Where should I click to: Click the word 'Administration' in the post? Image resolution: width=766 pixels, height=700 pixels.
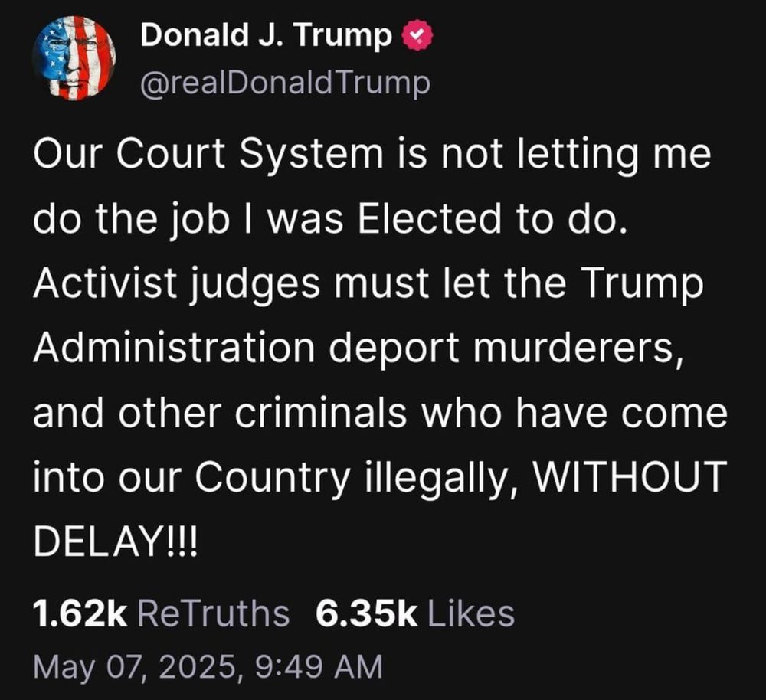click(x=174, y=347)
